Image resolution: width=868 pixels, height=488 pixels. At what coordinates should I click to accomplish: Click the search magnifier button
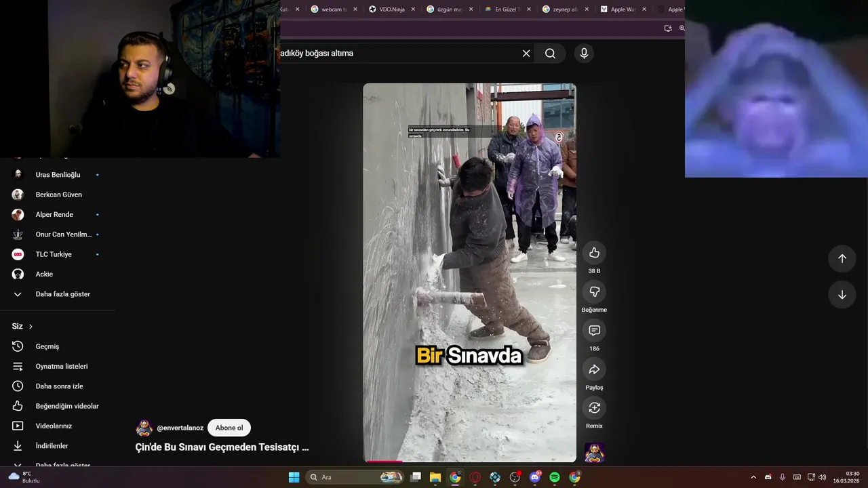pyautogui.click(x=550, y=54)
